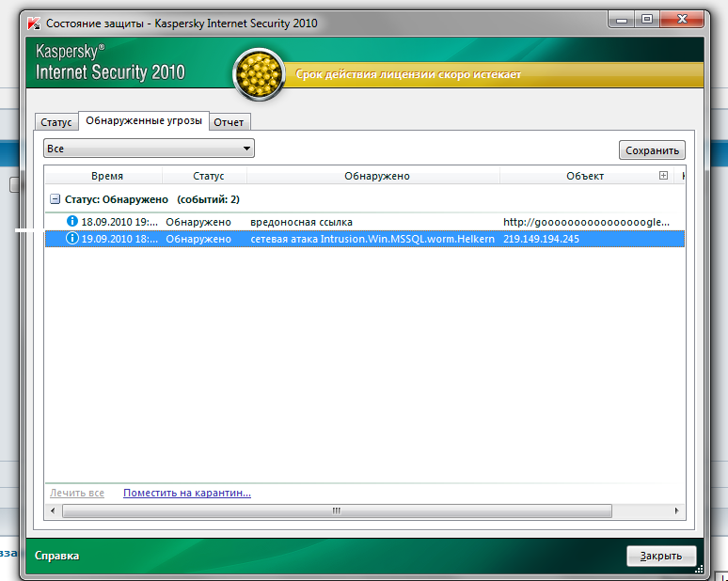Click the IP address 219.149.194.245

pyautogui.click(x=542, y=239)
